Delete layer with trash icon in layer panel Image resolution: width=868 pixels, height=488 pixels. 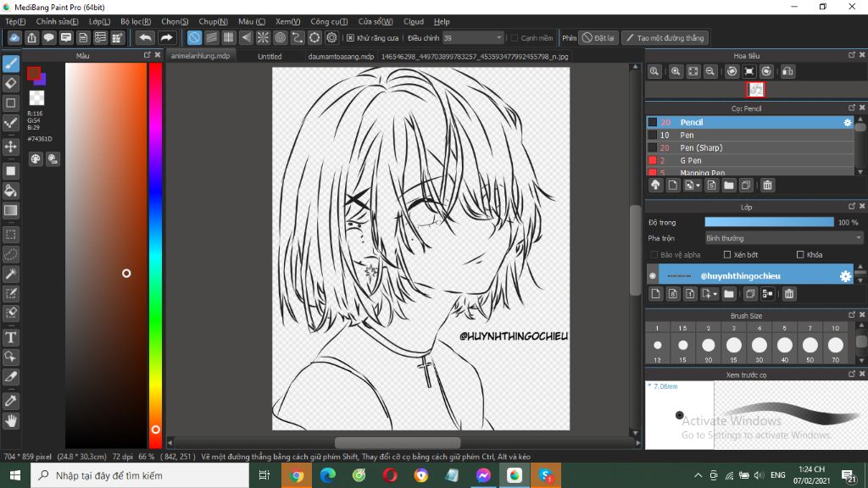[789, 294]
